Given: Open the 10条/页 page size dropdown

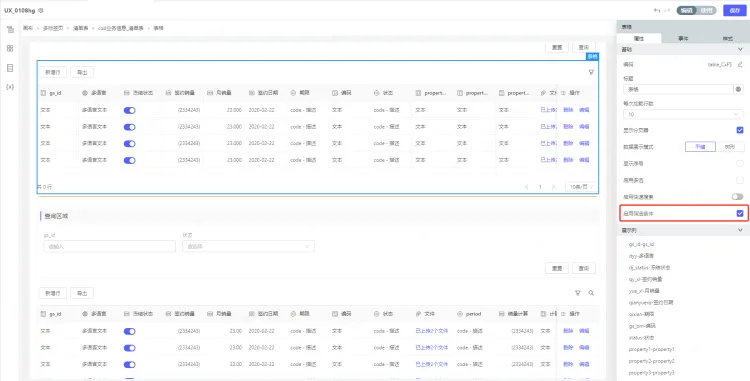Looking at the screenshot, I should [581, 187].
